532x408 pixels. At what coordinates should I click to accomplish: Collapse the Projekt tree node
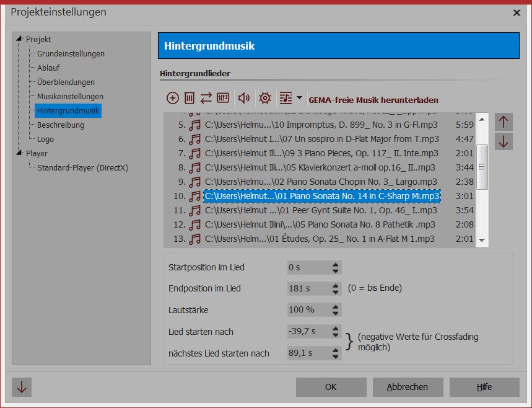pos(21,40)
